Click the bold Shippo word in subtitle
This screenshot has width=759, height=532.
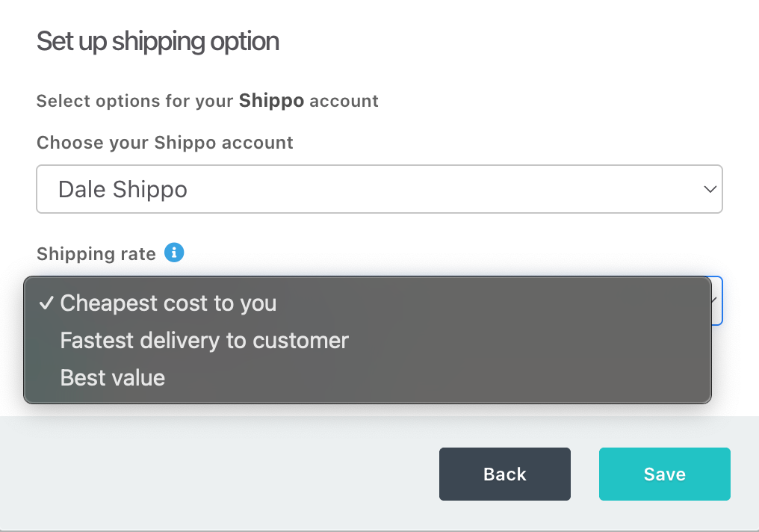pyautogui.click(x=271, y=101)
